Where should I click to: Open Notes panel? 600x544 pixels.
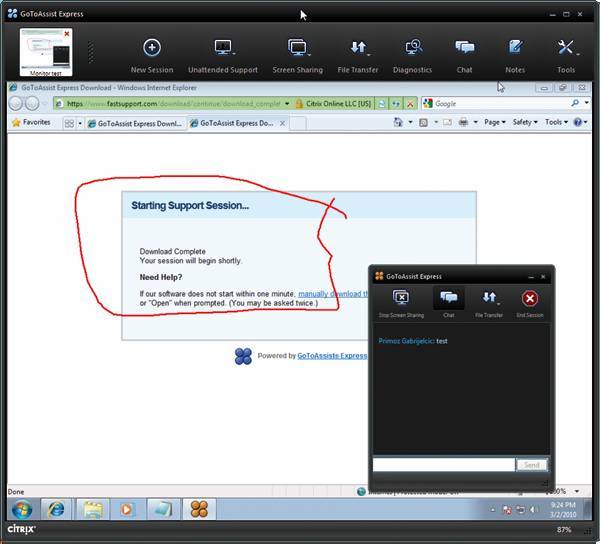[x=515, y=55]
